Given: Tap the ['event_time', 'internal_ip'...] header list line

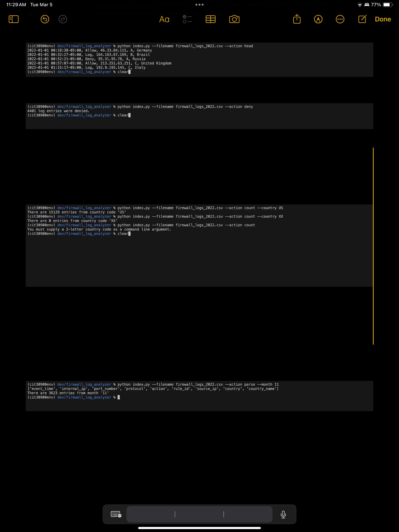Looking at the screenshot, I should (x=153, y=389).
